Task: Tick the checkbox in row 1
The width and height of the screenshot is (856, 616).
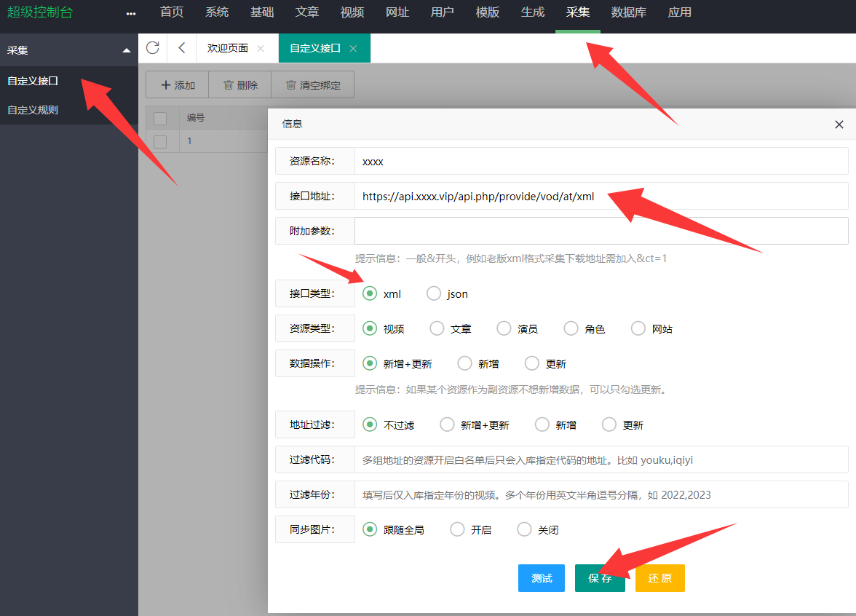Action: 160,141
